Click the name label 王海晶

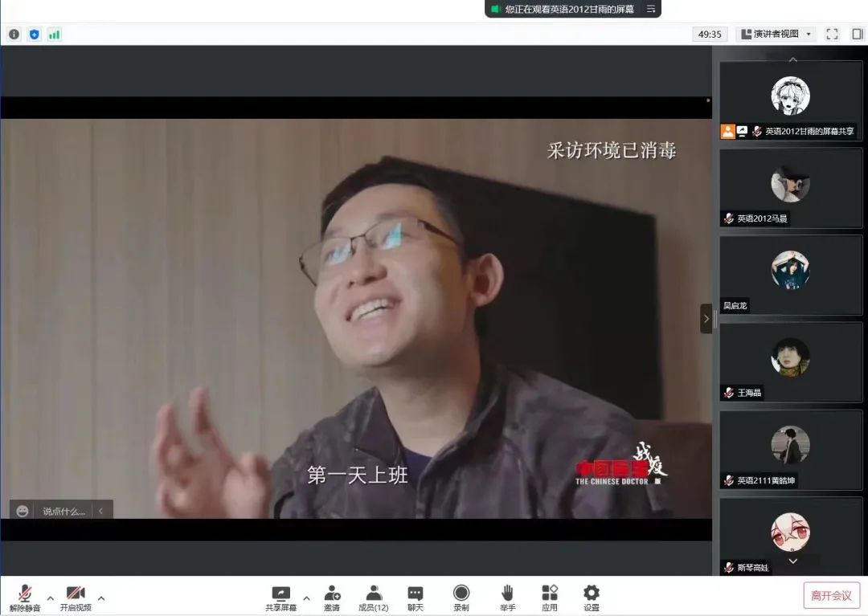point(749,394)
